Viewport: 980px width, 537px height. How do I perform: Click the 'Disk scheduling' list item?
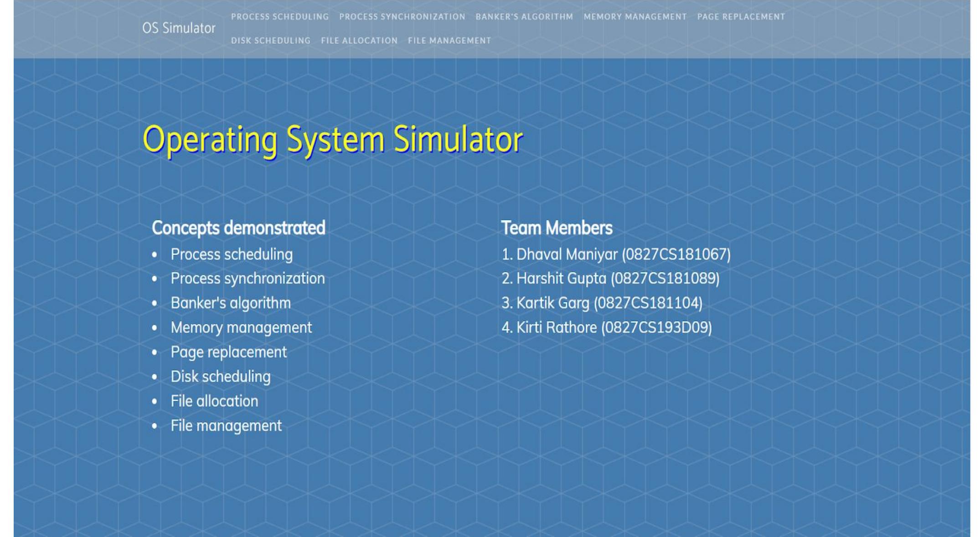point(221,377)
